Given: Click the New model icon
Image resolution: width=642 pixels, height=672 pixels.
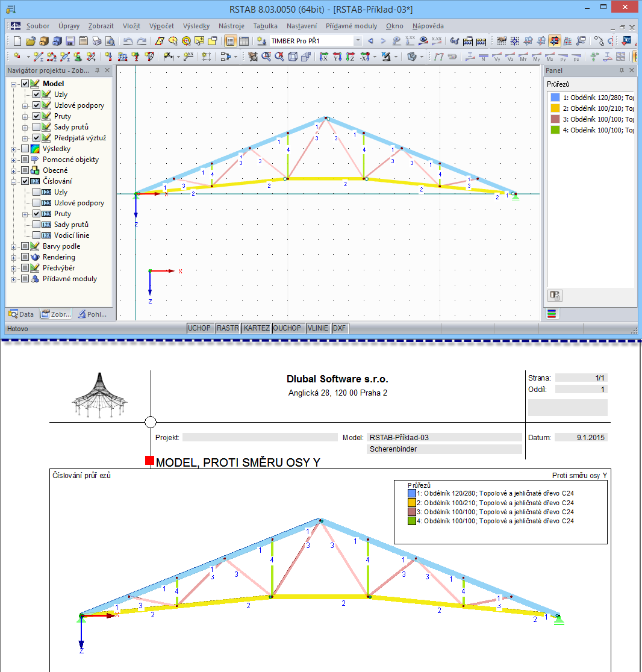Looking at the screenshot, I should point(17,41).
